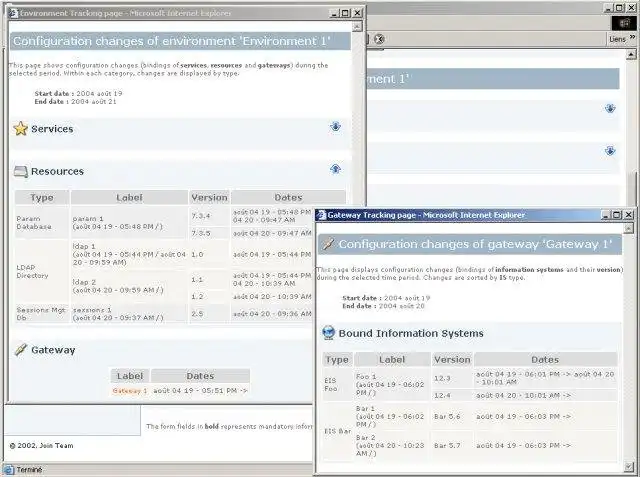This screenshot has width=640, height=477.
Task: Click 'Bar 5.7' version cell
Action: click(x=452, y=445)
